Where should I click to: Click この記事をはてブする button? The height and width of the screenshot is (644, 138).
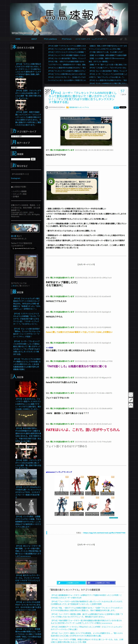click(101, 582)
